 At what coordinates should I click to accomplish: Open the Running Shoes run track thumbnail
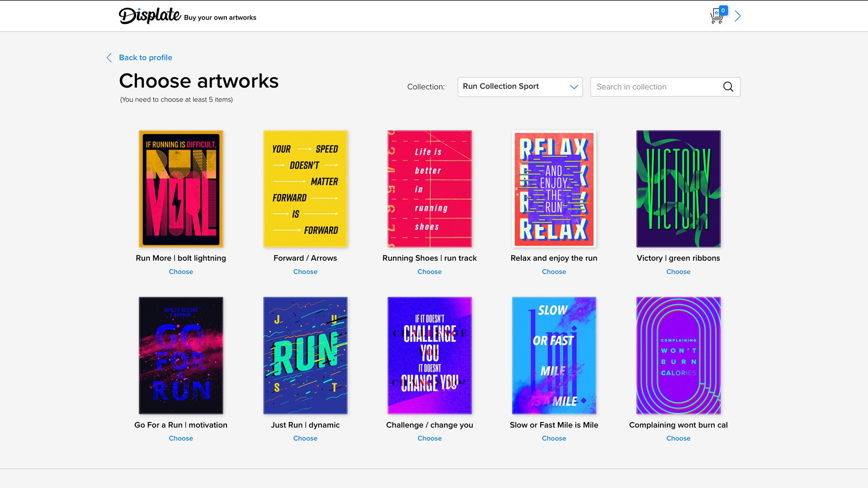[429, 189]
